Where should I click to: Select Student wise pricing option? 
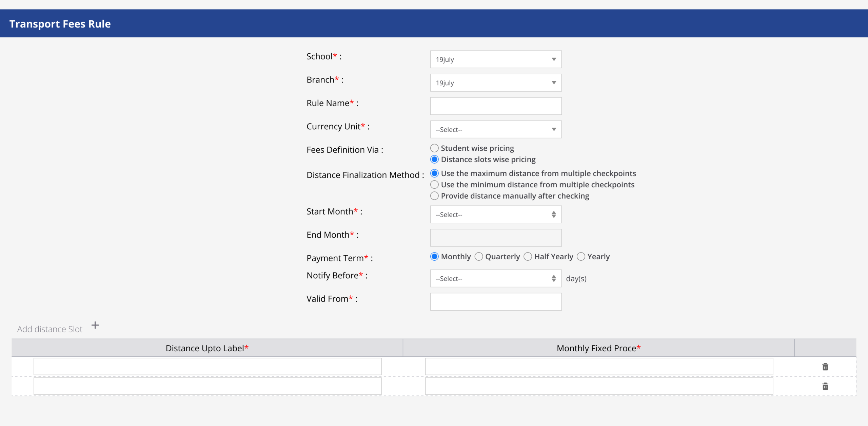click(434, 148)
